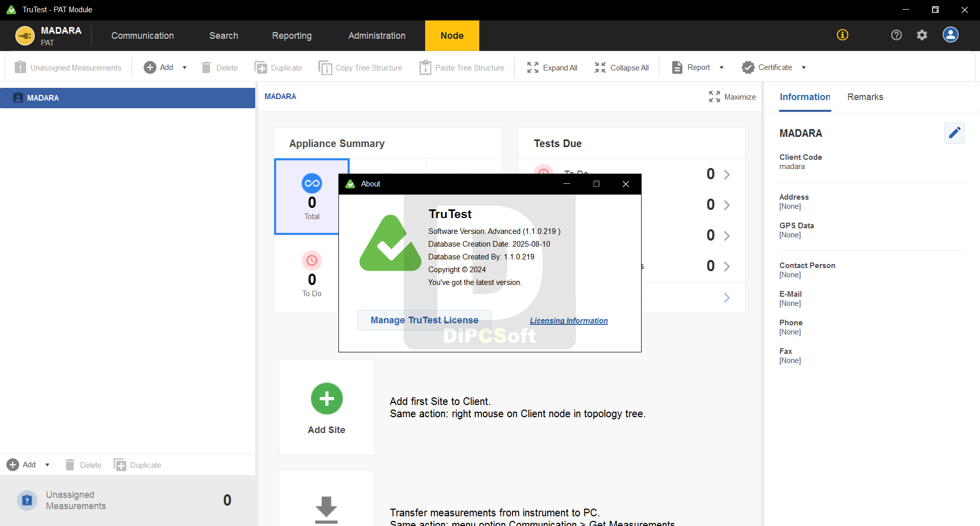This screenshot has height=526, width=980.
Task: Open Unassigned Measurements panel at bottom
Action: [x=128, y=500]
